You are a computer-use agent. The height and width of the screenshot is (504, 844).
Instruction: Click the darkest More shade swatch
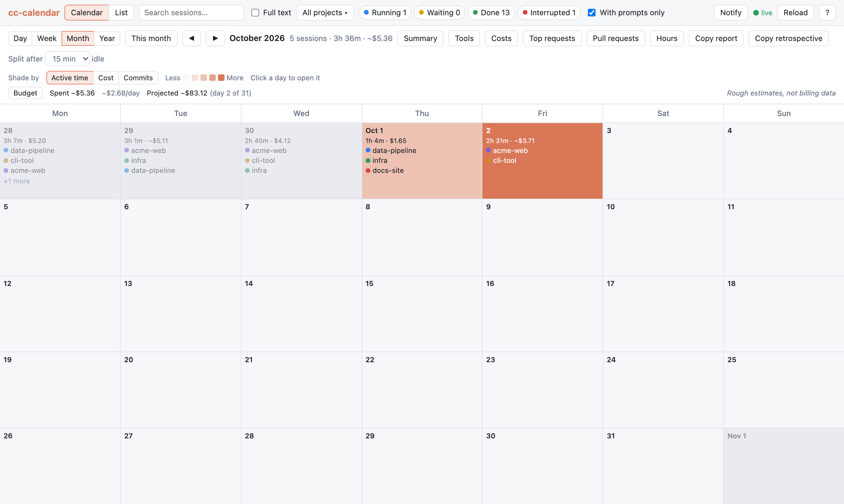pyautogui.click(x=221, y=78)
